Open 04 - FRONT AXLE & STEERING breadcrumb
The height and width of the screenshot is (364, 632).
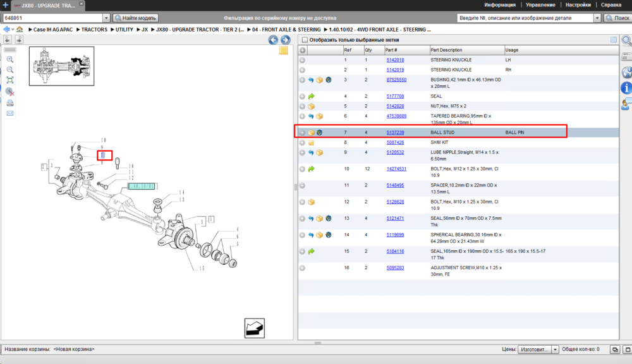coord(286,30)
